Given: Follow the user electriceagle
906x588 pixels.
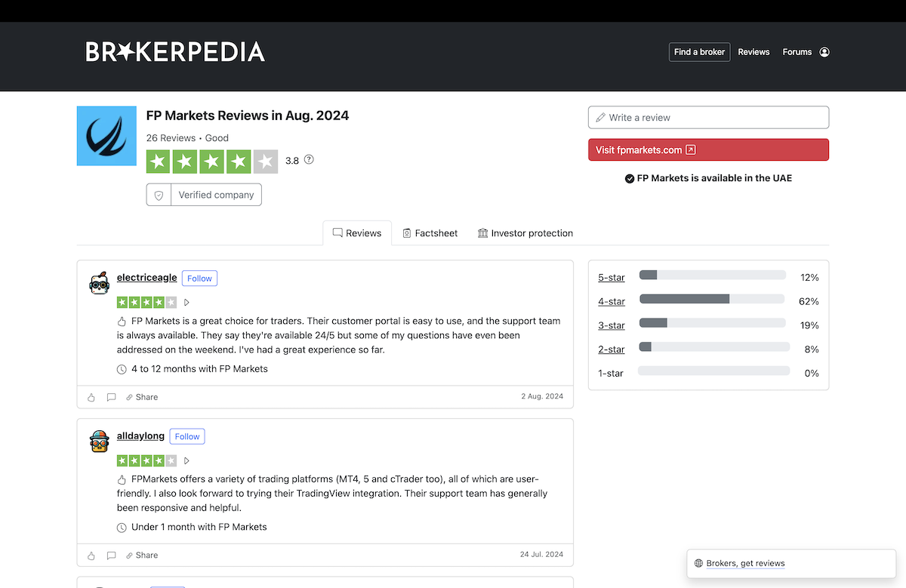Looking at the screenshot, I should 199,279.
